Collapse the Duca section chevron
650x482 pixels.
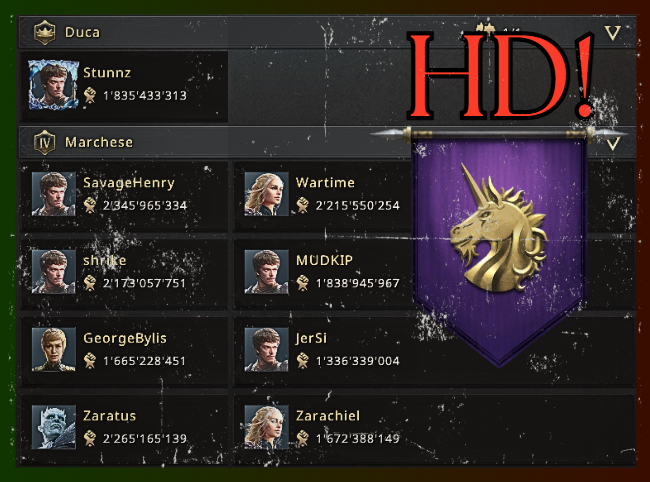pyautogui.click(x=612, y=33)
